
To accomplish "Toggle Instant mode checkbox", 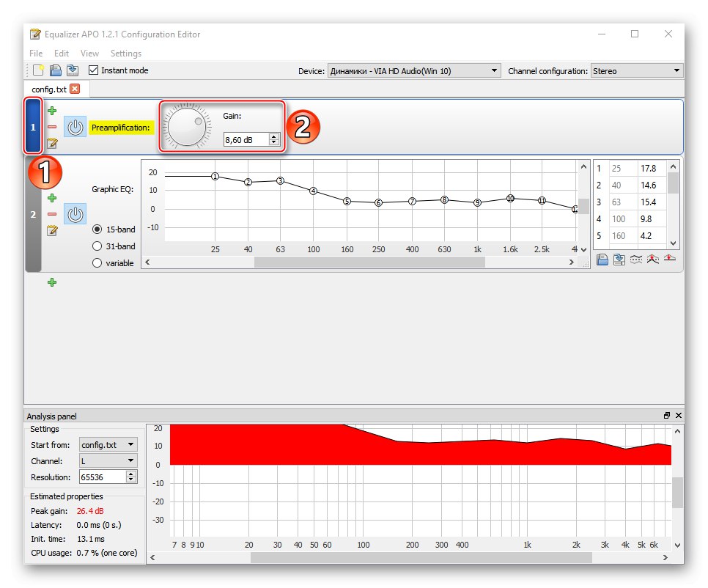I will (x=94, y=70).
